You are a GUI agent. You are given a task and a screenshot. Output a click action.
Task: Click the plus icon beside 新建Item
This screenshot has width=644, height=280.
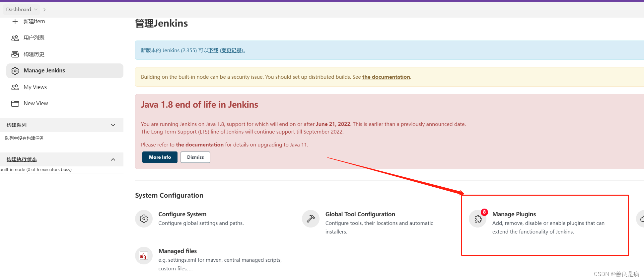click(15, 22)
